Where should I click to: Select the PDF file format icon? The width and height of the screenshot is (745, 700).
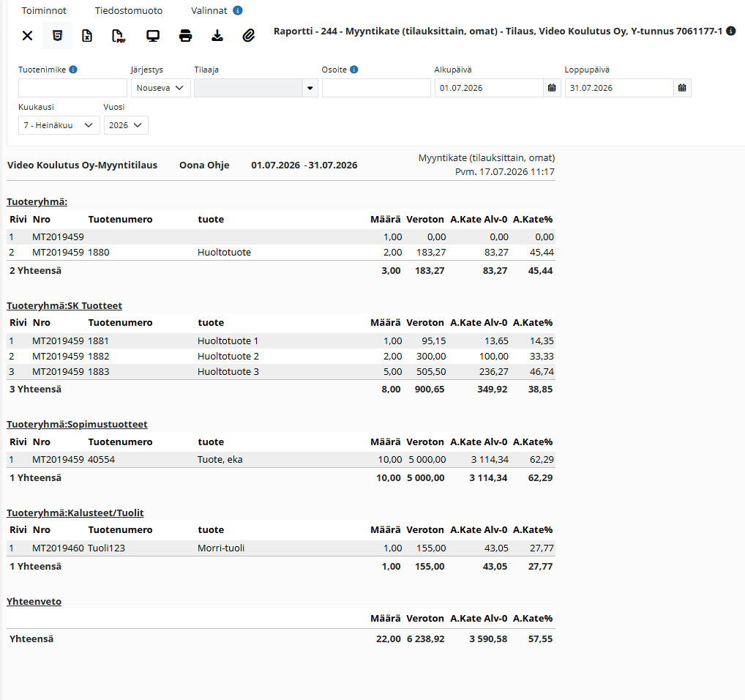(x=119, y=36)
